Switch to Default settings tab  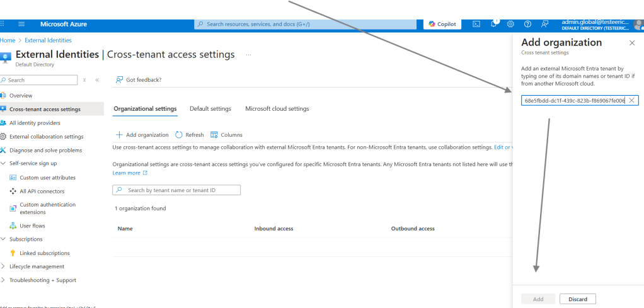(210, 109)
